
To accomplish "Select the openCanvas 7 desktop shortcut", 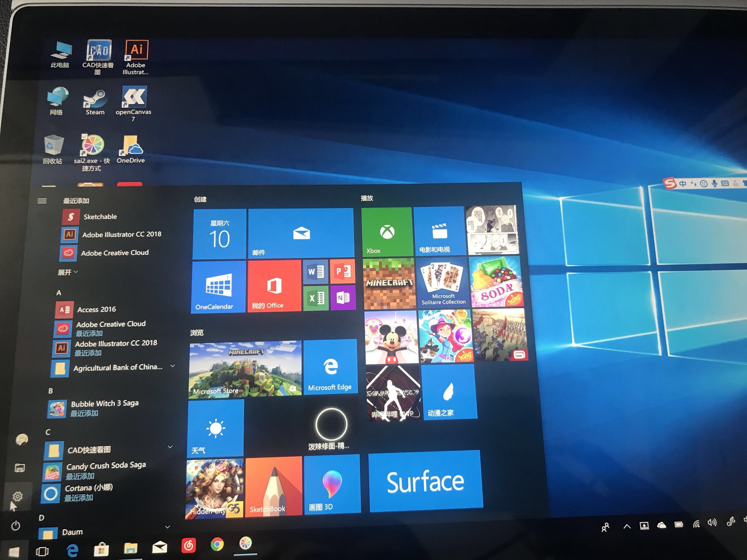I will tap(134, 103).
